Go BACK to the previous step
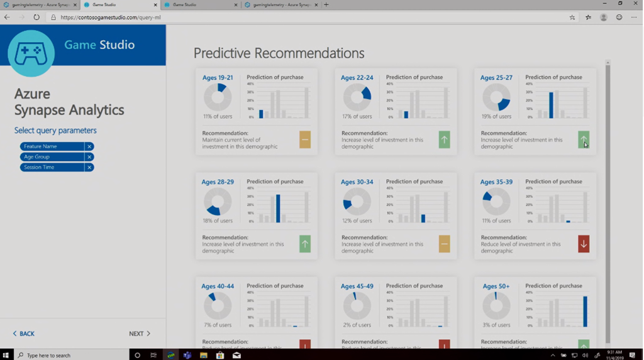The height and width of the screenshot is (360, 644). pos(24,334)
